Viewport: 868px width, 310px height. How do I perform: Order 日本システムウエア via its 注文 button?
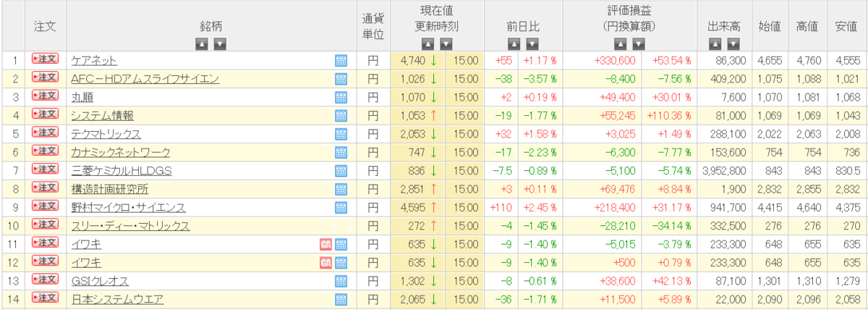click(45, 297)
